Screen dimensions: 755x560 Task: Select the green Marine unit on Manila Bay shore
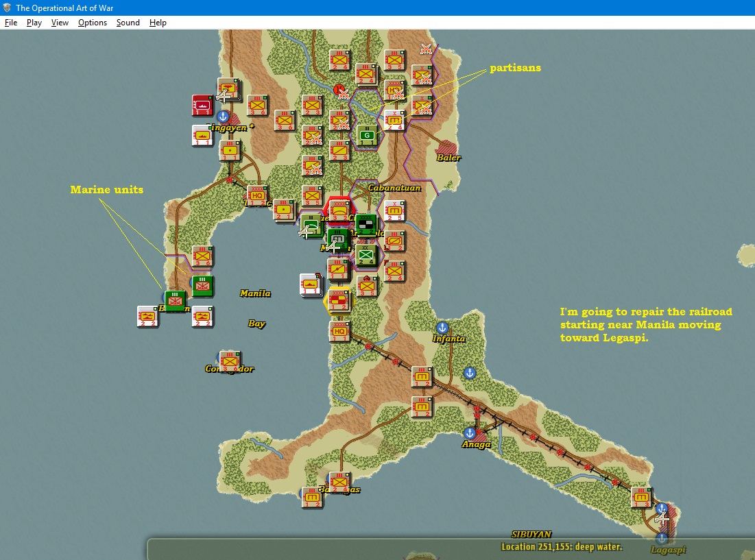(202, 286)
